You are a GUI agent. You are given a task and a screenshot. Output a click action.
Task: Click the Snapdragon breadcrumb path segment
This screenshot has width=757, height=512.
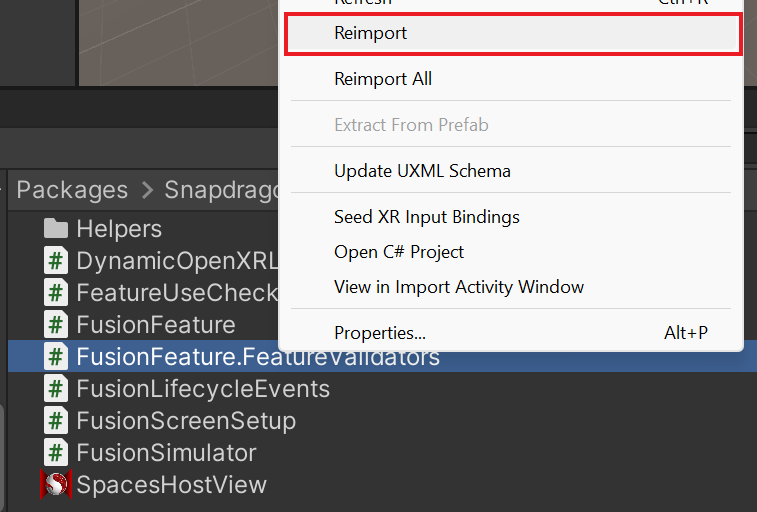[x=221, y=190]
